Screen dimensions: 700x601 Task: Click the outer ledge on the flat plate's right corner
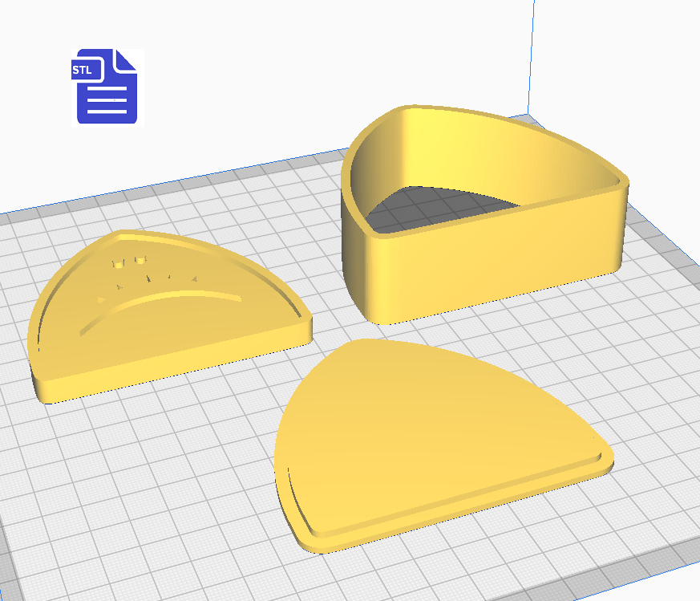[605, 457]
